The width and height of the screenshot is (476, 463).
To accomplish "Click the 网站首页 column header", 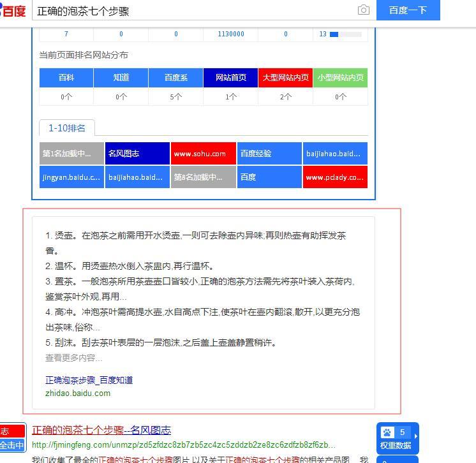I will pyautogui.click(x=231, y=78).
